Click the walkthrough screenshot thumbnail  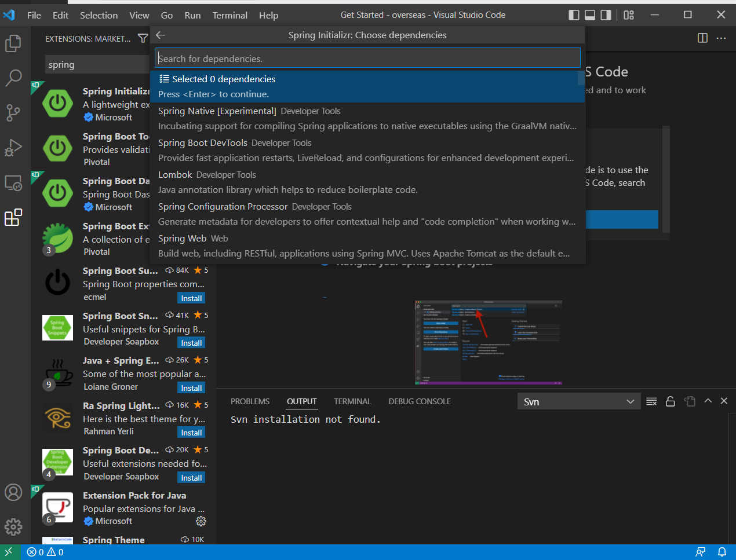(x=488, y=343)
